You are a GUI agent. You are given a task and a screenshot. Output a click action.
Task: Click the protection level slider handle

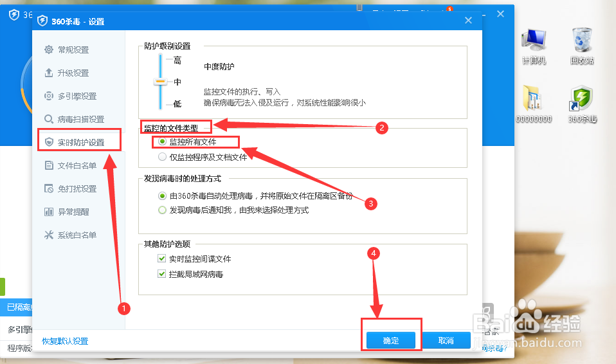pos(160,82)
